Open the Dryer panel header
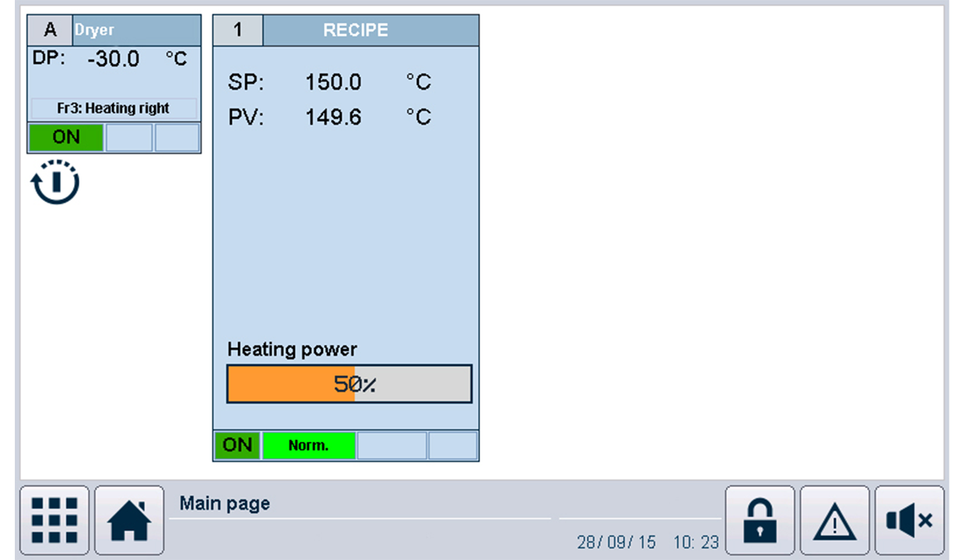Image resolution: width=965 pixels, height=560 pixels. click(x=136, y=30)
